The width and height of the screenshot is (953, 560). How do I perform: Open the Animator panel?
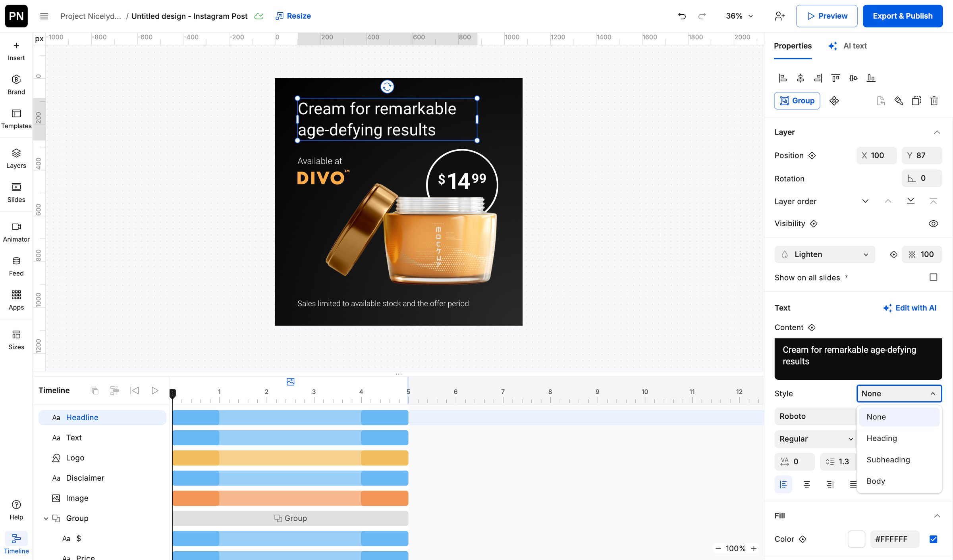(16, 233)
